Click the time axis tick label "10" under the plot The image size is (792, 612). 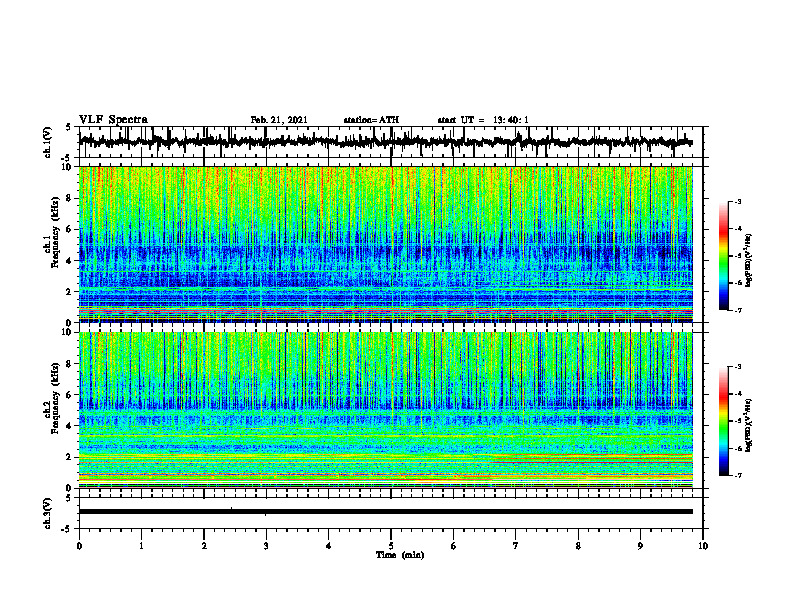703,546
